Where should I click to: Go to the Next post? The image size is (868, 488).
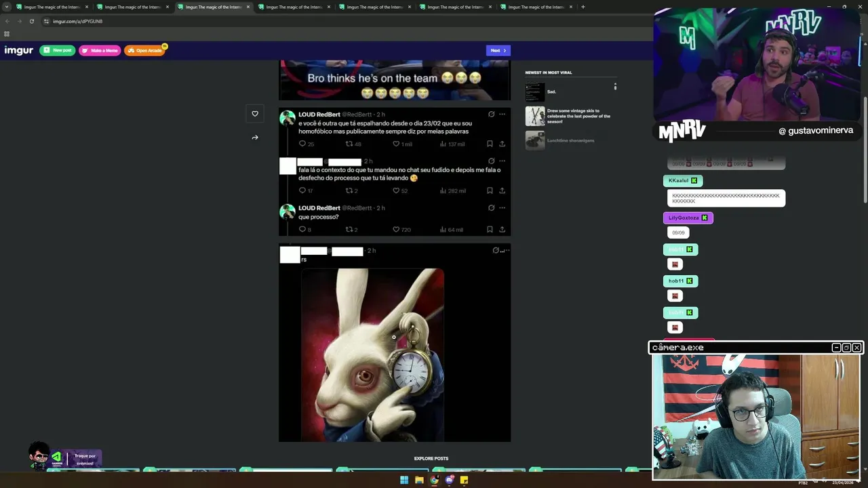coord(498,50)
